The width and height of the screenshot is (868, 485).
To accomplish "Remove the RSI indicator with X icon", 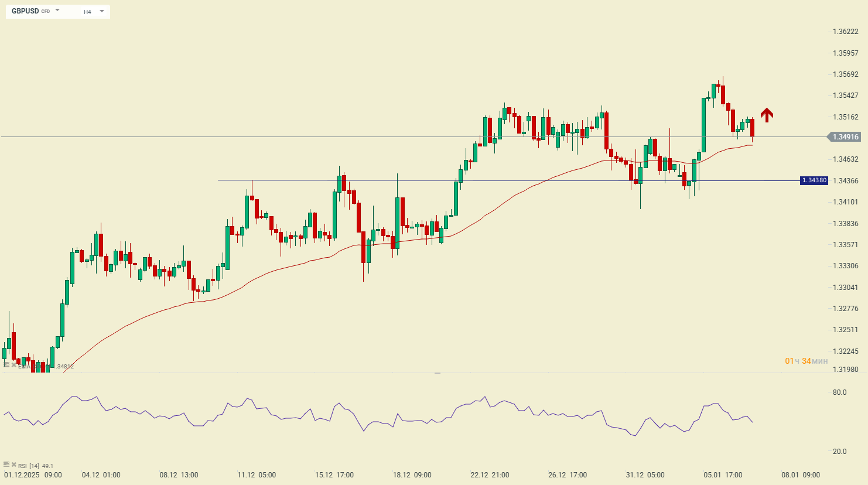I will point(14,464).
